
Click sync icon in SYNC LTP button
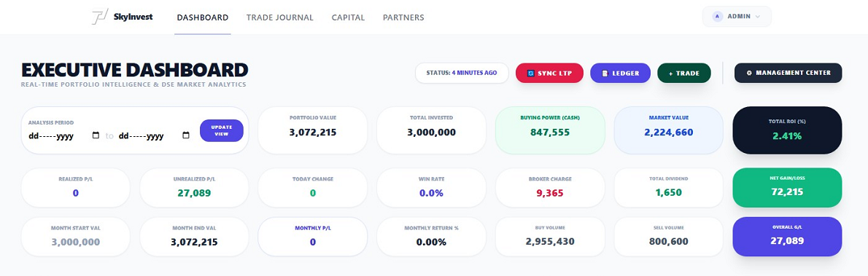pyautogui.click(x=530, y=73)
